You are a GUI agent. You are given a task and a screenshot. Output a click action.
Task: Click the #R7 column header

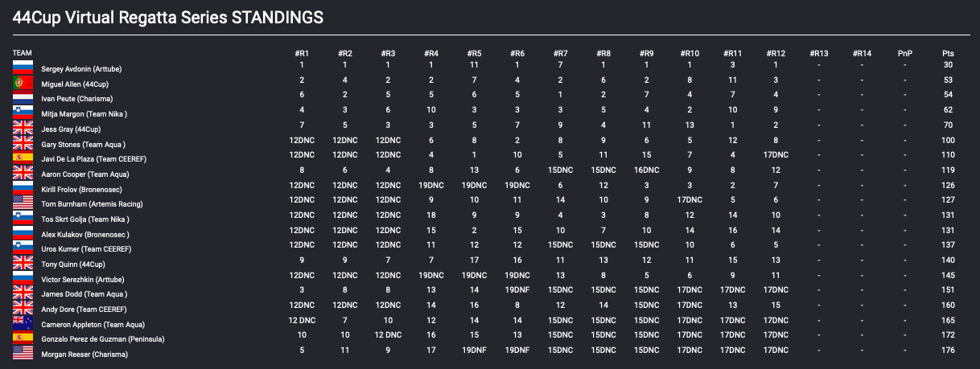point(561,53)
